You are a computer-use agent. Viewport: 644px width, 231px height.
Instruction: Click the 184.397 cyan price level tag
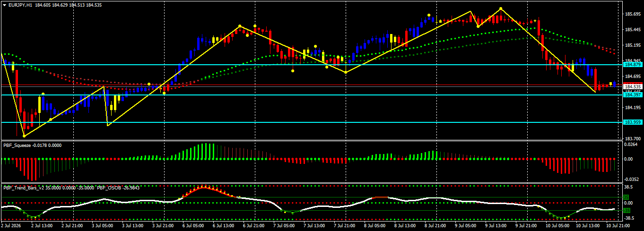tap(633, 95)
